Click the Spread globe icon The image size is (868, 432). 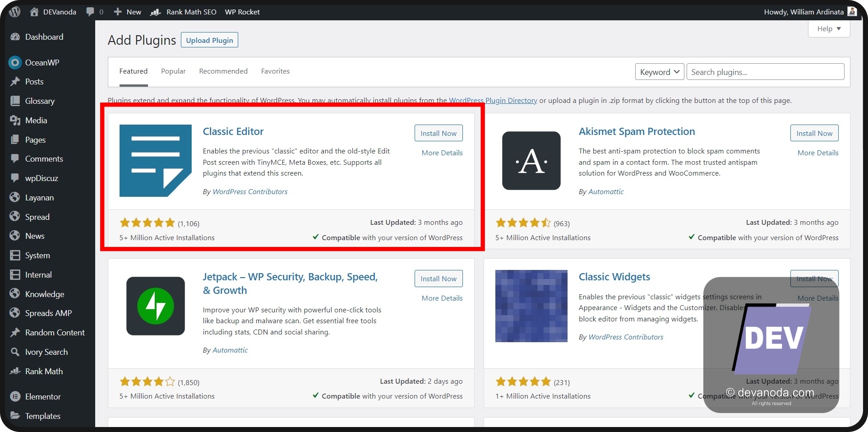point(15,217)
